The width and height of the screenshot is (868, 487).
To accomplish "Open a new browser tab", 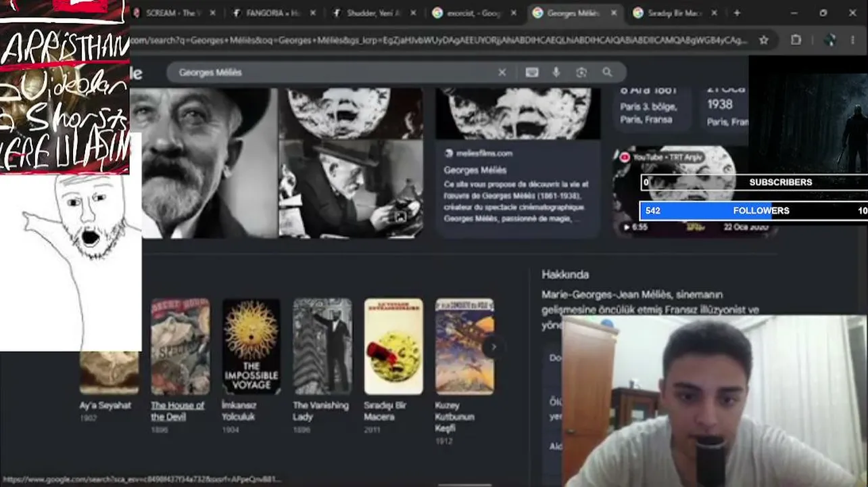I will coord(737,13).
